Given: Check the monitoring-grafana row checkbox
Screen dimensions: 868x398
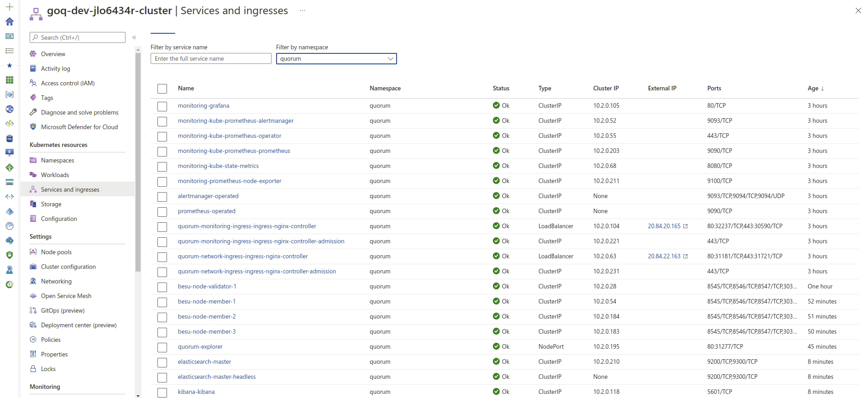Looking at the screenshot, I should tap(162, 106).
